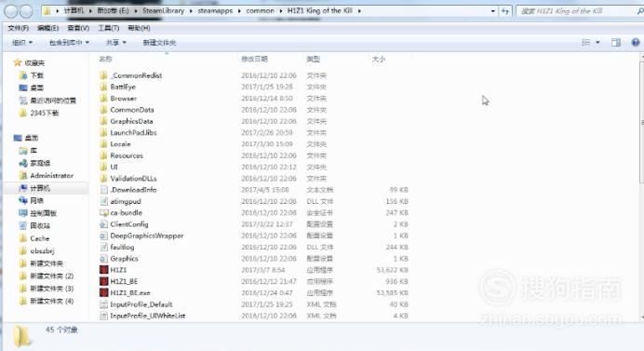Select the DeepGraphicsWrapper file name

(147, 236)
